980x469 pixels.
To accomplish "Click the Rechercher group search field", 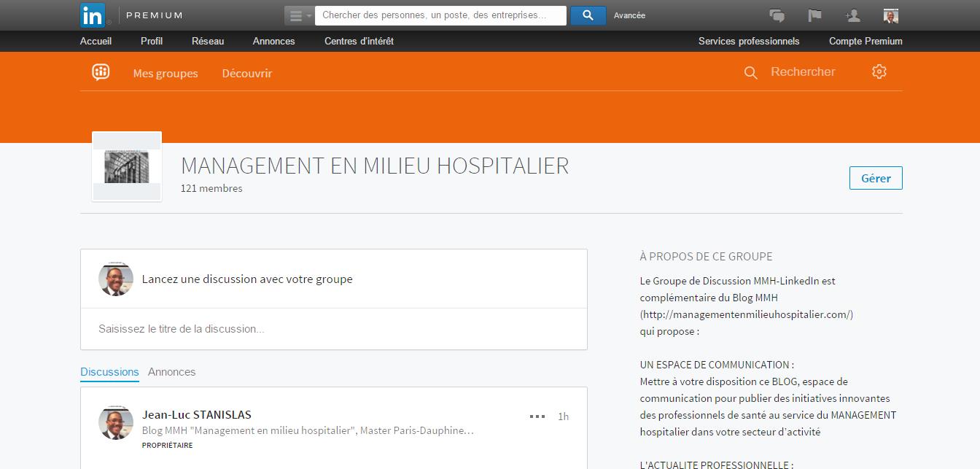I will coord(803,72).
